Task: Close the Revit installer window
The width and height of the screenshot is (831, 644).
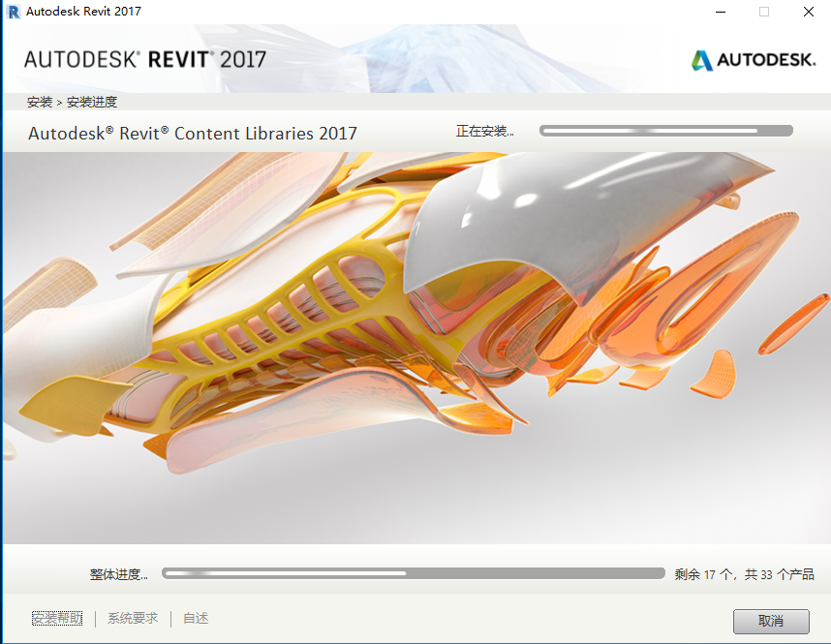Action: 808,12
